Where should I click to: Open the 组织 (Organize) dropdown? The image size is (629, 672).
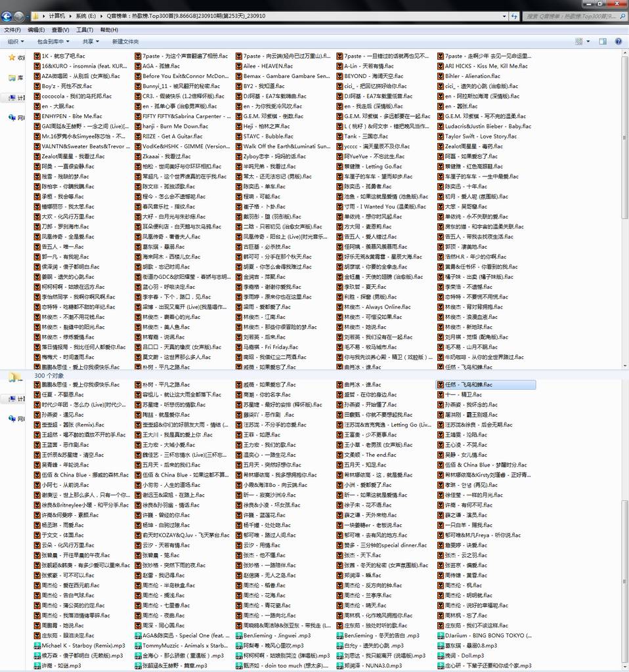[x=15, y=41]
